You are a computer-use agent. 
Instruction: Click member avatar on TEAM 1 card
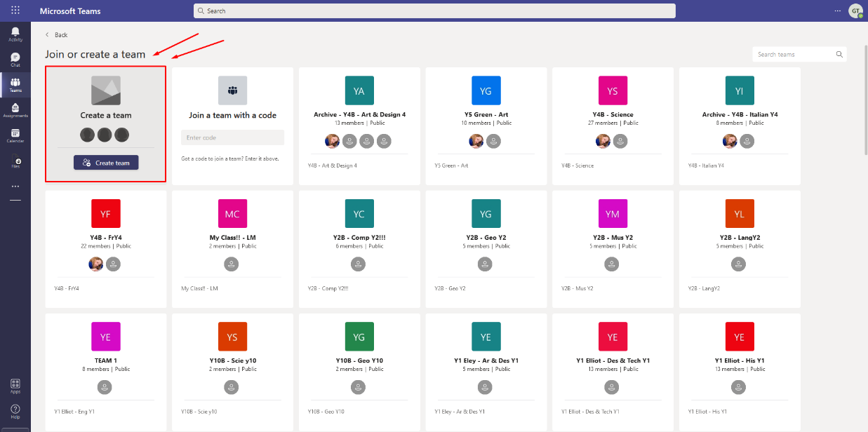coord(105,387)
